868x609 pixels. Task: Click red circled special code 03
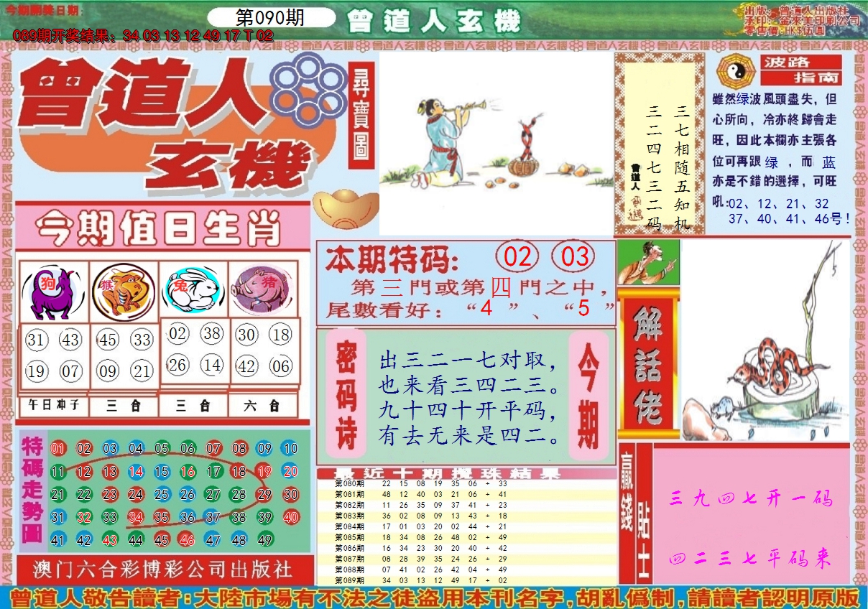[574, 257]
